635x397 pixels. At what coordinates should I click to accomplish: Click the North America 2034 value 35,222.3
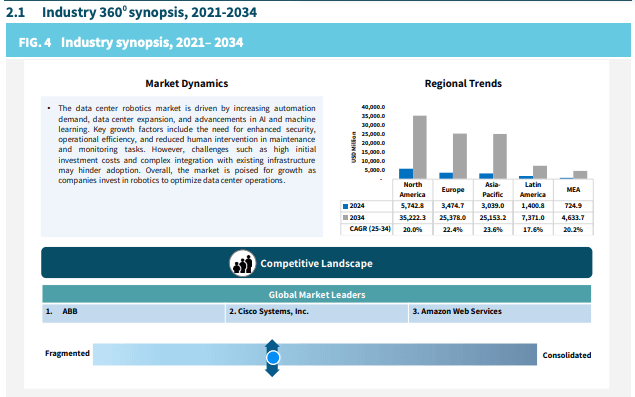(413, 218)
